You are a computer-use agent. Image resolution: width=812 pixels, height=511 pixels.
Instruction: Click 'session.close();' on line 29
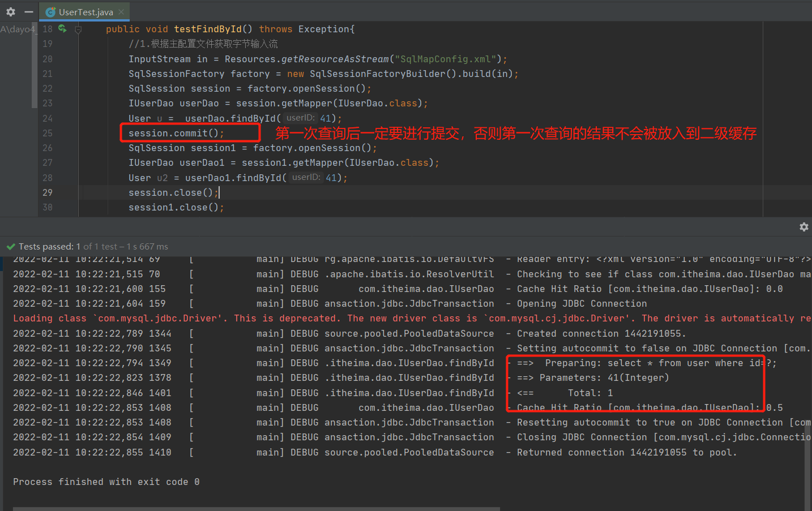173,192
